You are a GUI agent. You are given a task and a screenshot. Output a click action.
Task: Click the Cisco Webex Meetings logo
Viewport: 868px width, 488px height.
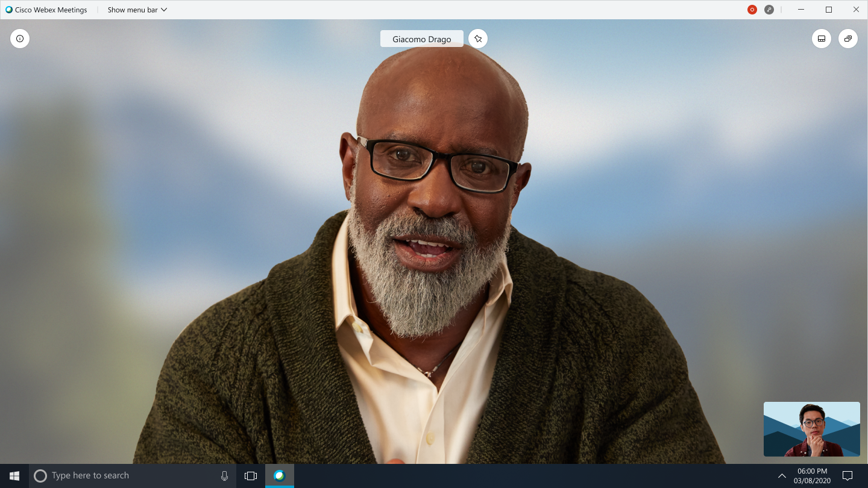pyautogui.click(x=9, y=10)
